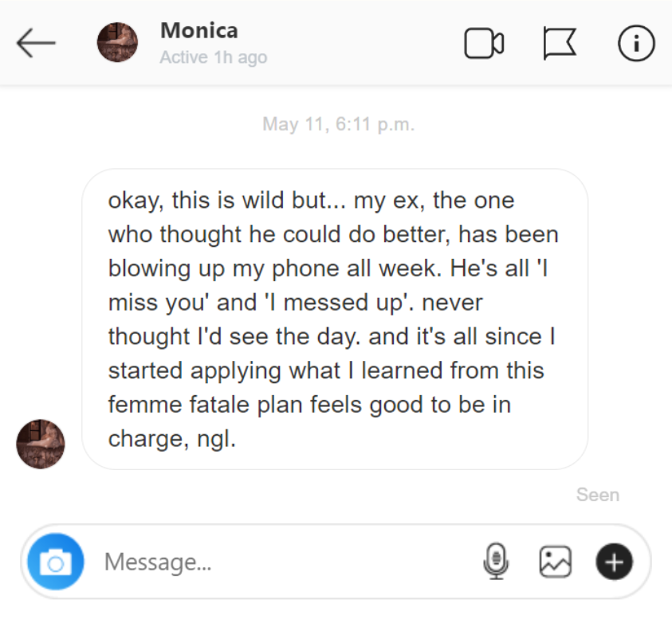Screen dimensions: 672x619
Task: Click Monica's avatar beside the message
Action: coord(40,444)
